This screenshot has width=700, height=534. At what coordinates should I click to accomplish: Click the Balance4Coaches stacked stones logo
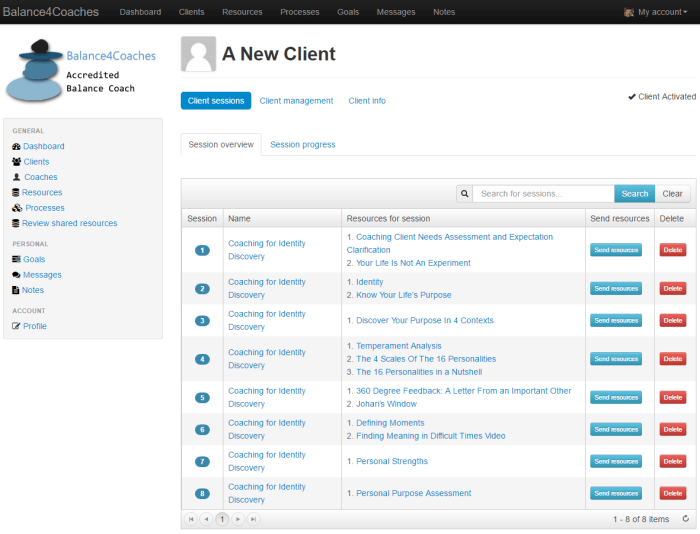pyautogui.click(x=34, y=70)
